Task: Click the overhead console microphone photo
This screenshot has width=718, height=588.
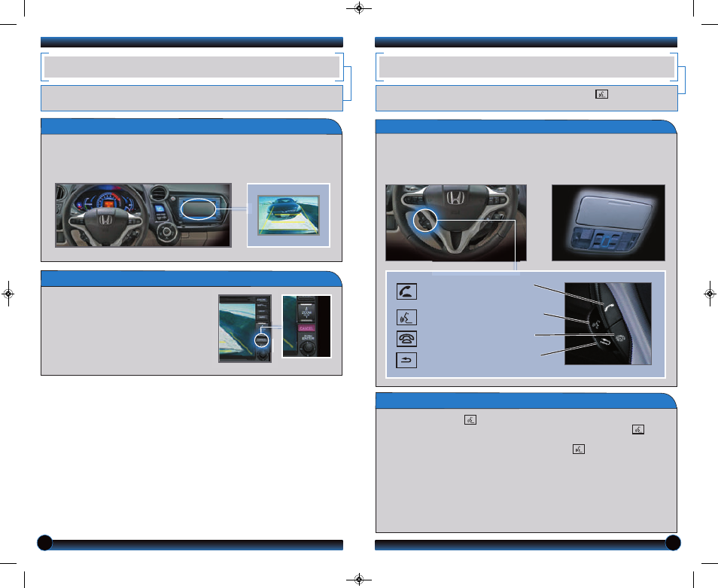Action: 608,223
